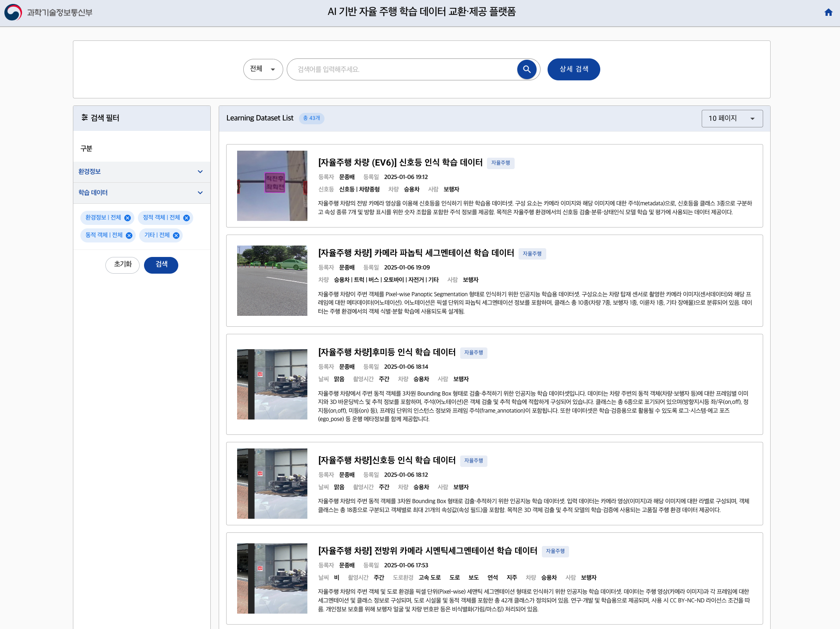The image size is (840, 629).
Task: Click the magnifier search icon button
Action: (526, 69)
